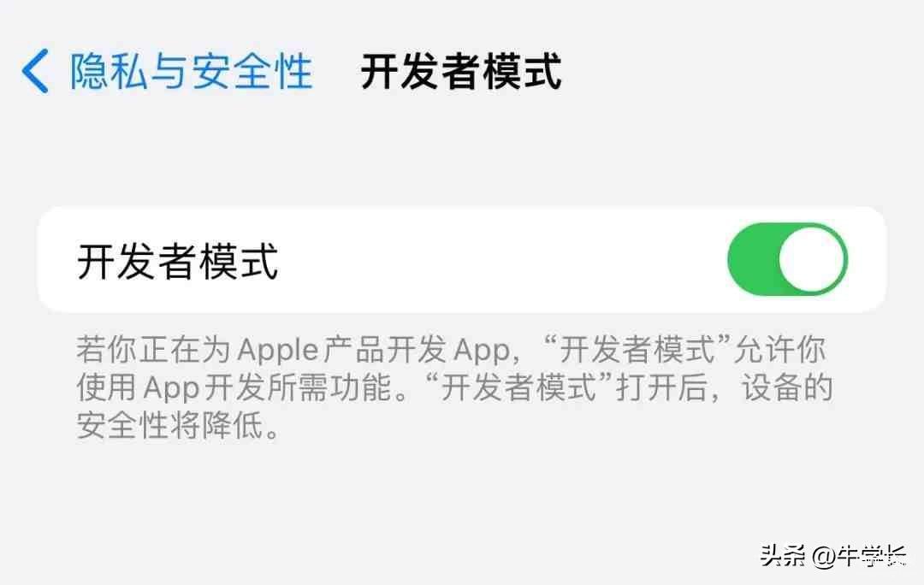The width and height of the screenshot is (924, 585).
Task: Click 若你正在为 at the description start
Action: [153, 350]
